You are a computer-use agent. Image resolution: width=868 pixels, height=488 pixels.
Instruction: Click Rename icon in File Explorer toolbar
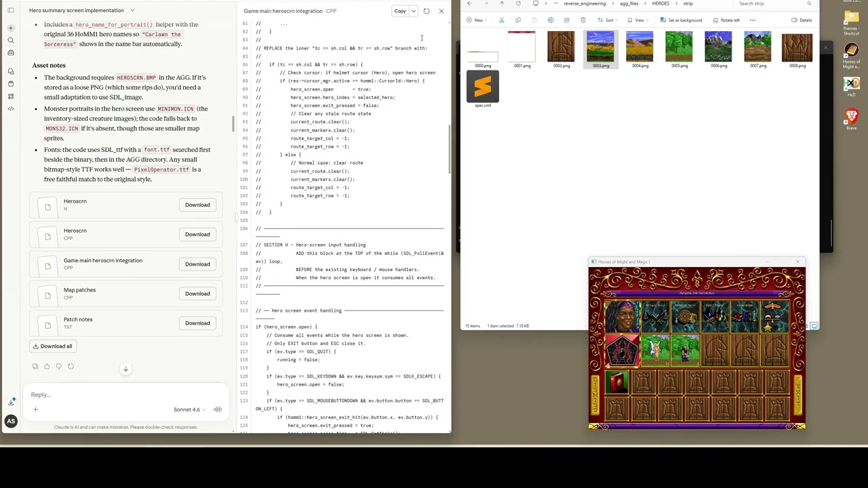pyautogui.click(x=551, y=20)
